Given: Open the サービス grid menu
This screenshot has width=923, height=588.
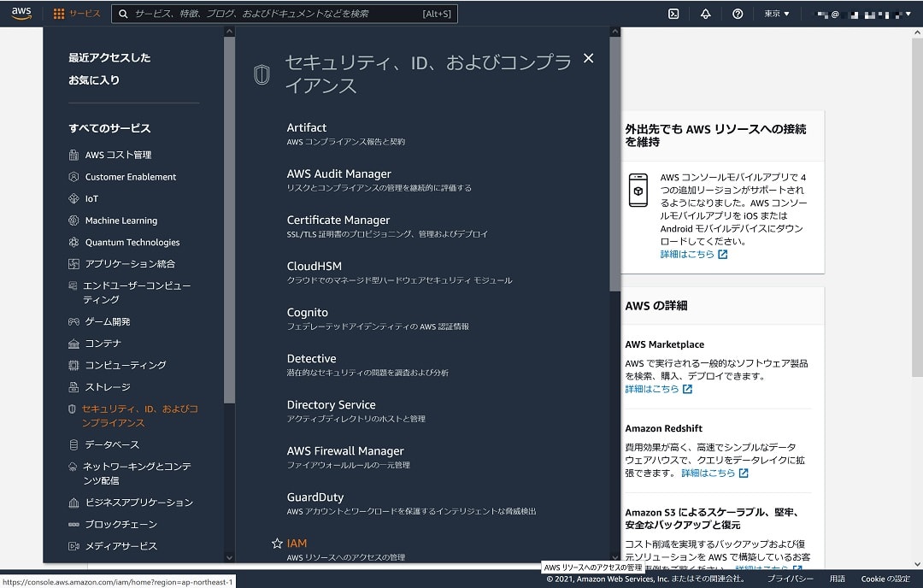Looking at the screenshot, I should [x=77, y=14].
